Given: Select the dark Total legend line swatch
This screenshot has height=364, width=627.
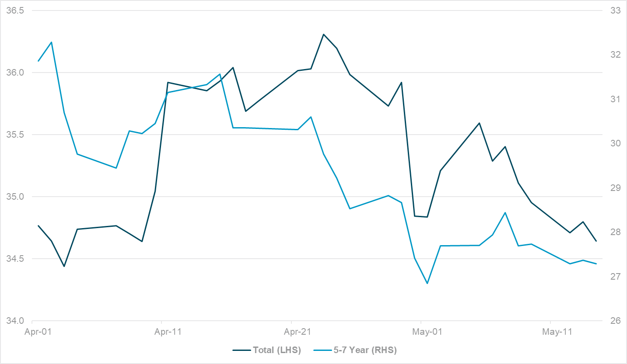Looking at the screenshot, I should pyautogui.click(x=240, y=350).
